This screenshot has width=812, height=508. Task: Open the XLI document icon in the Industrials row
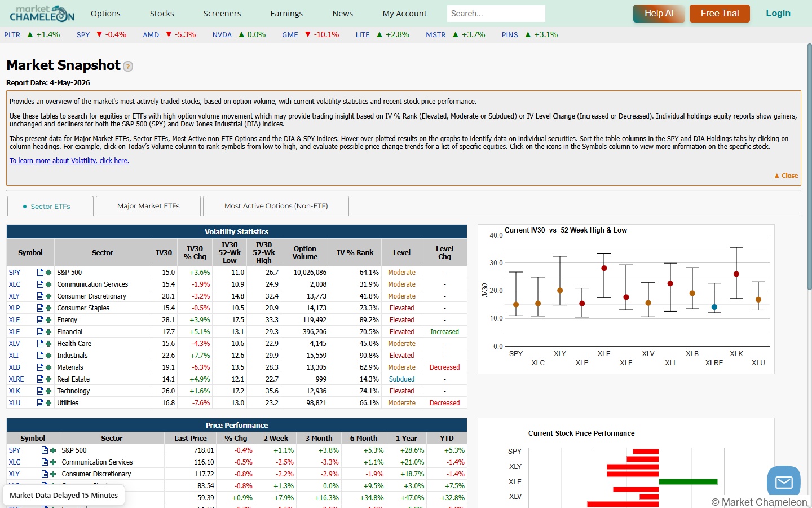40,356
